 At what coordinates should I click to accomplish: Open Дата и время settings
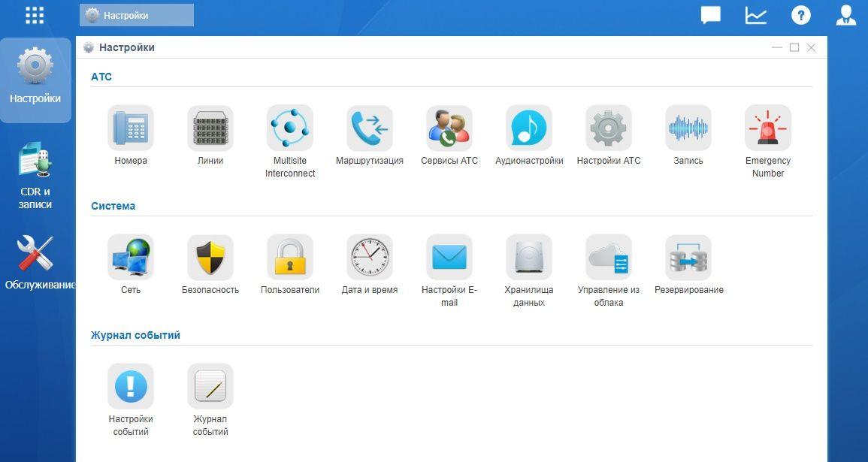click(370, 257)
